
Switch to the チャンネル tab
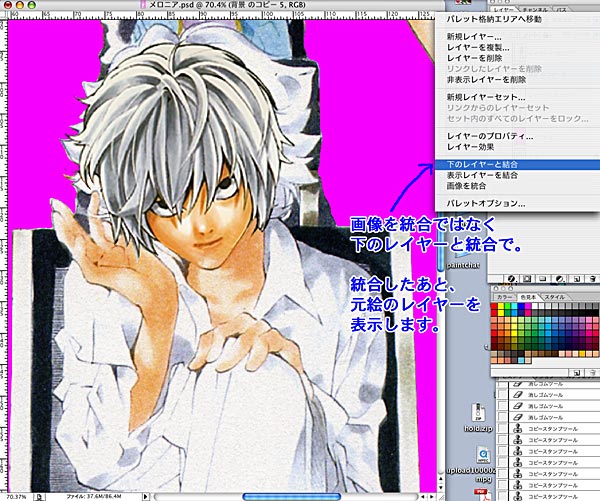tap(535, 10)
